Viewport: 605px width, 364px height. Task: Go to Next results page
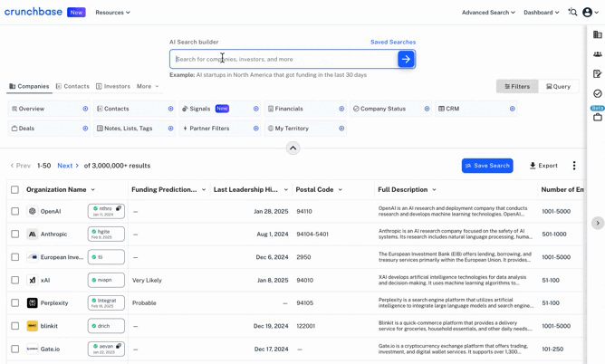pyautogui.click(x=68, y=166)
